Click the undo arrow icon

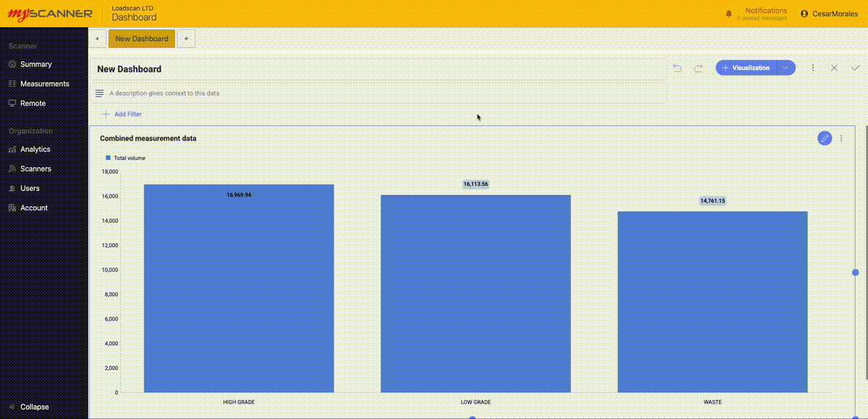[677, 68]
